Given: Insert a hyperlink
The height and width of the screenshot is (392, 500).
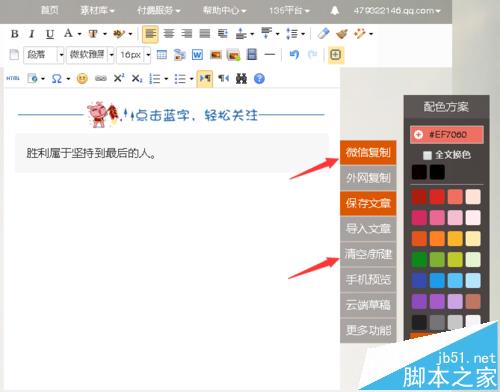Looking at the screenshot, I should (101, 79).
